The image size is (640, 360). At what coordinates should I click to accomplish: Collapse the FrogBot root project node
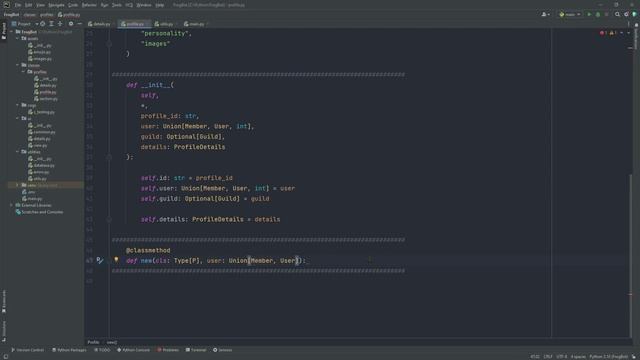[x=12, y=32]
